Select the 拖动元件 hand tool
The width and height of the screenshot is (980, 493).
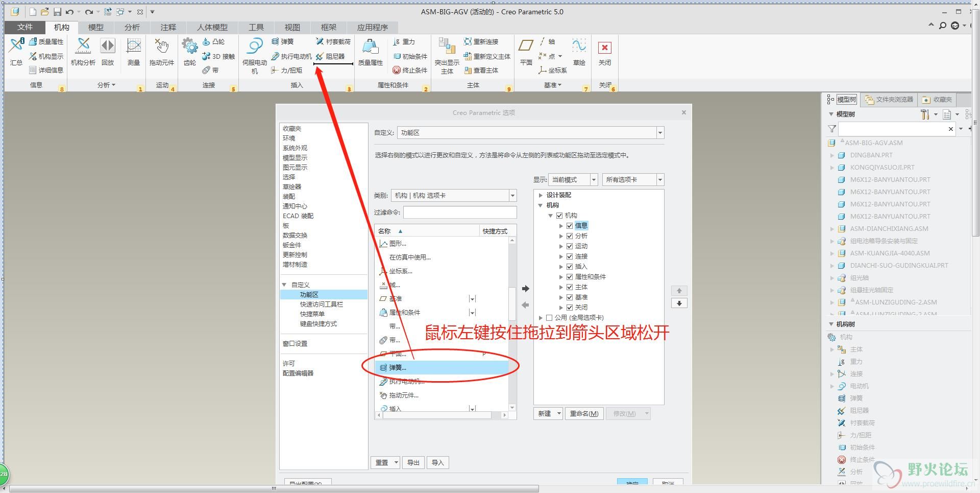tap(162, 52)
